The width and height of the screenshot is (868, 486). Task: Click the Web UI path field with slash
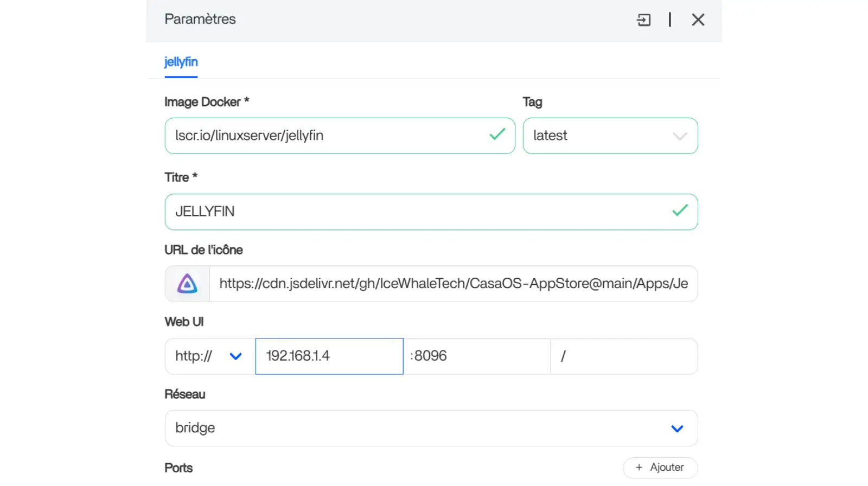coord(624,356)
